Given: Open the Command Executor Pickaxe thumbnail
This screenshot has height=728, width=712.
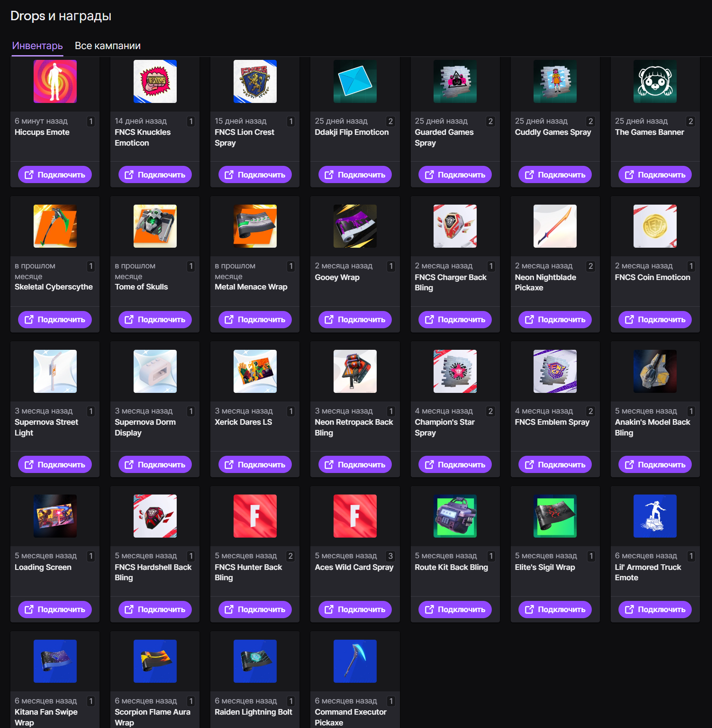Looking at the screenshot, I should [x=355, y=661].
